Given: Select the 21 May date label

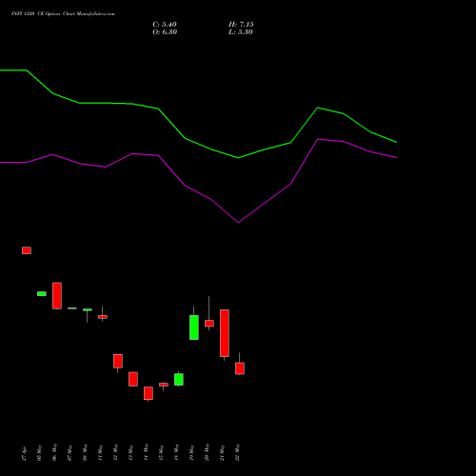Looking at the screenshot, I should (x=222, y=453).
